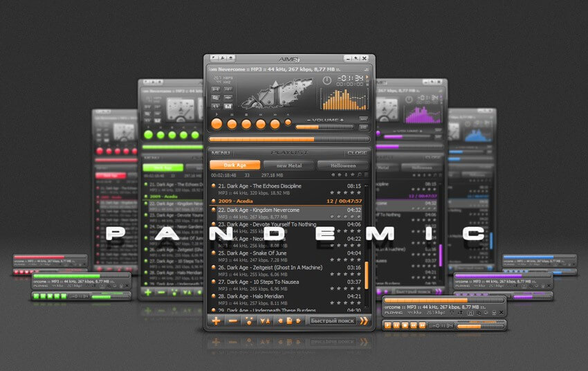Toggle the middle-left small mode button
Viewport: 588px width, 371px height.
pyautogui.click(x=216, y=98)
